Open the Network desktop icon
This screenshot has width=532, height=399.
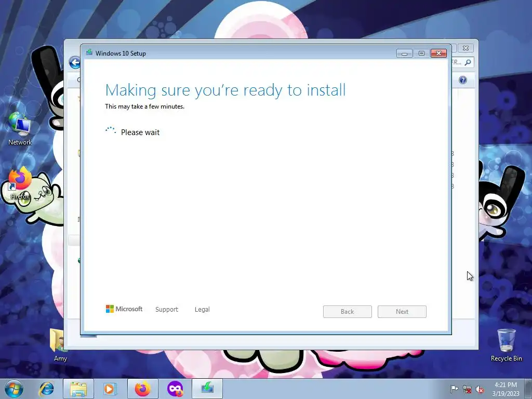20,129
